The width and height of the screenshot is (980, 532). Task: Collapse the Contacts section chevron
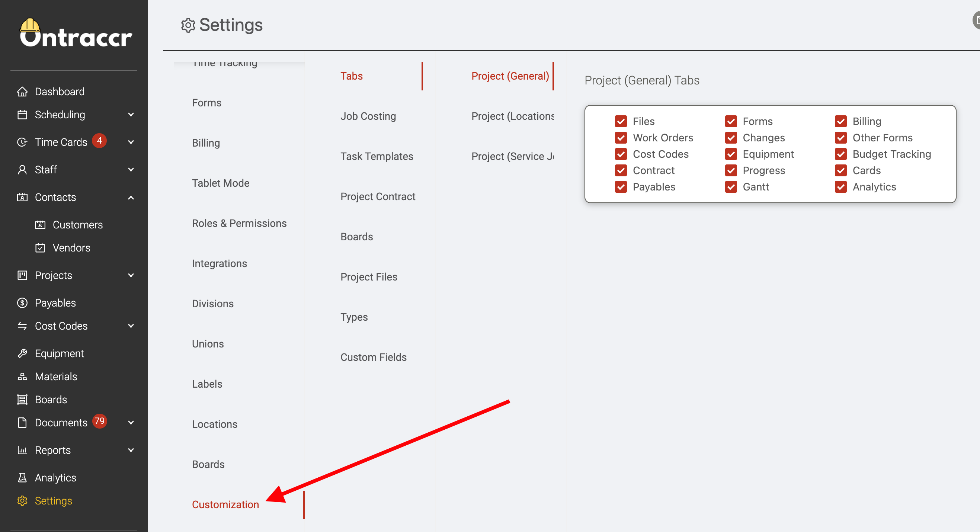click(x=131, y=198)
